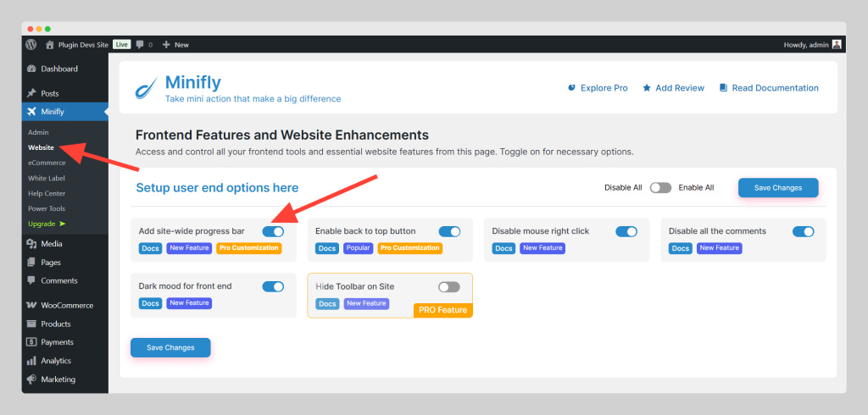Open the White Label submenu item
868x415 pixels.
47,178
